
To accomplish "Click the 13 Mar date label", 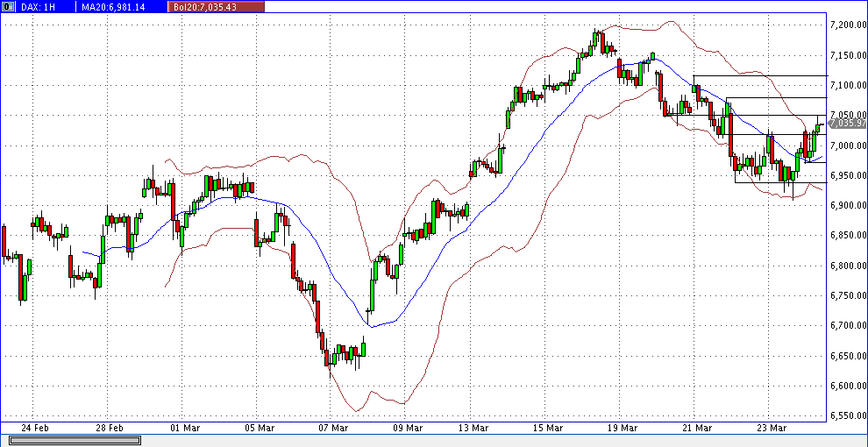I will click(473, 428).
